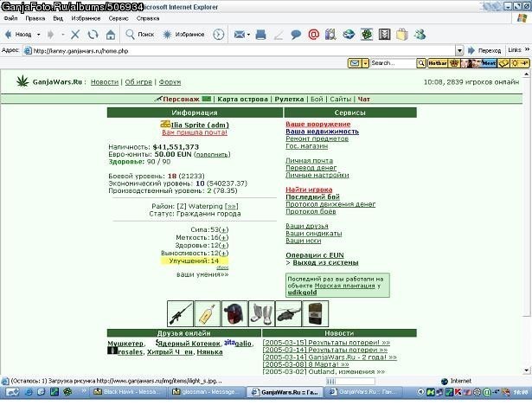The image size is (532, 412).
Task: Open the Hotbar mail dropdown arrow
Action: click(365, 63)
